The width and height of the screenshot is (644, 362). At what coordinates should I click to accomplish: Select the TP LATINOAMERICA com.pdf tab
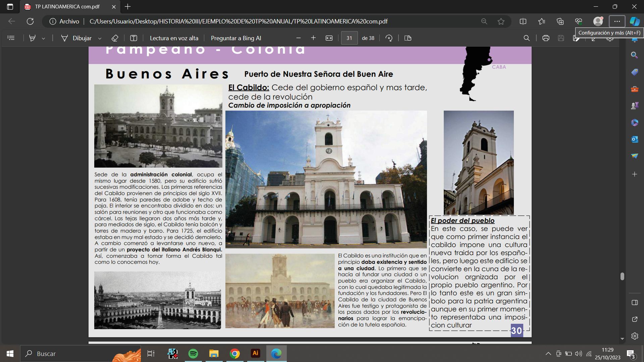click(67, 7)
